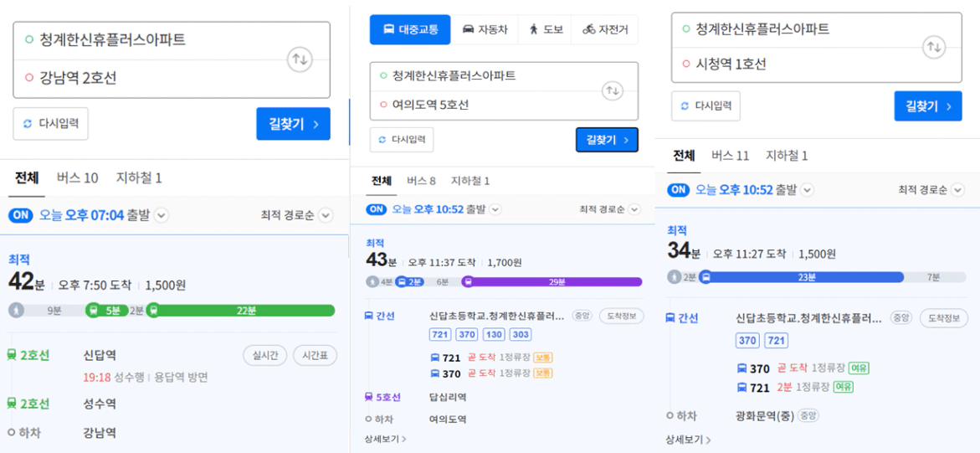The image size is (980, 453).
Task: Toggle the ON switch beside 오후 07:04 출발
Action: (21, 216)
